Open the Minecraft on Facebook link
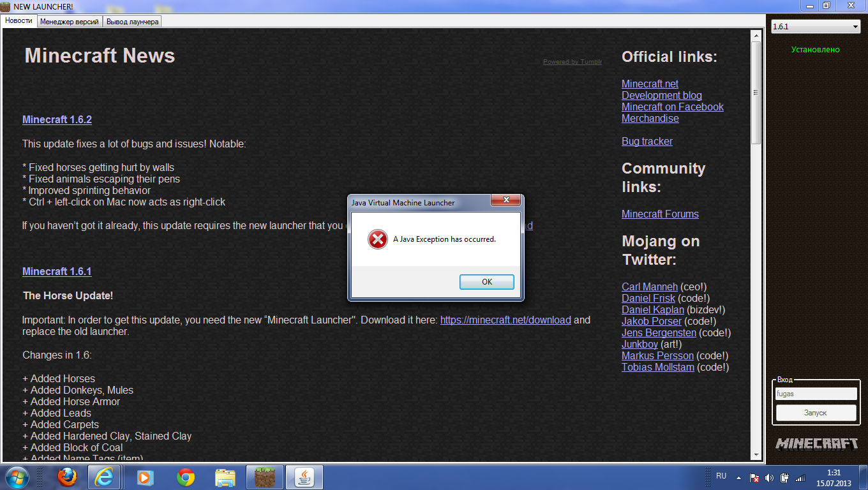The width and height of the screenshot is (868, 490). pyautogui.click(x=673, y=107)
